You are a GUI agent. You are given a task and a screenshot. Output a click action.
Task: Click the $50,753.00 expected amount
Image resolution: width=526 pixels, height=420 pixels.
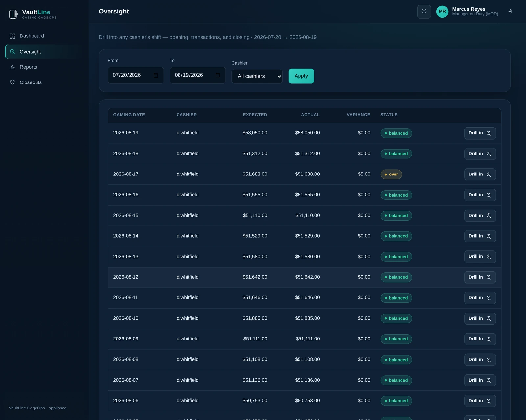pos(255,401)
